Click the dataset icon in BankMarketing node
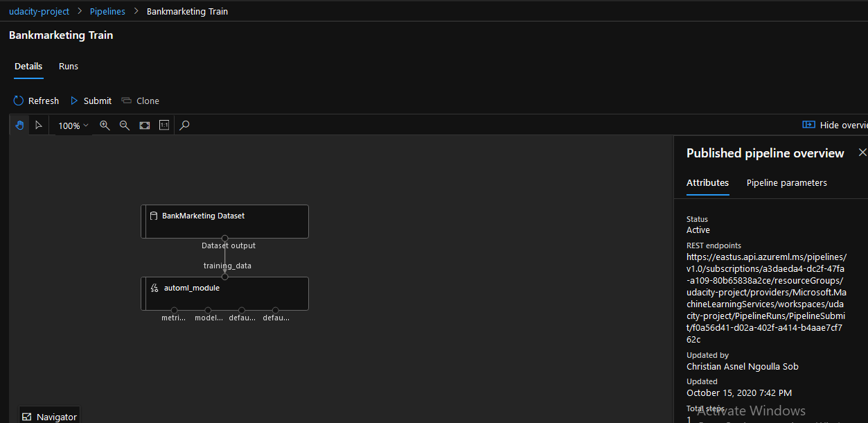 click(x=154, y=216)
